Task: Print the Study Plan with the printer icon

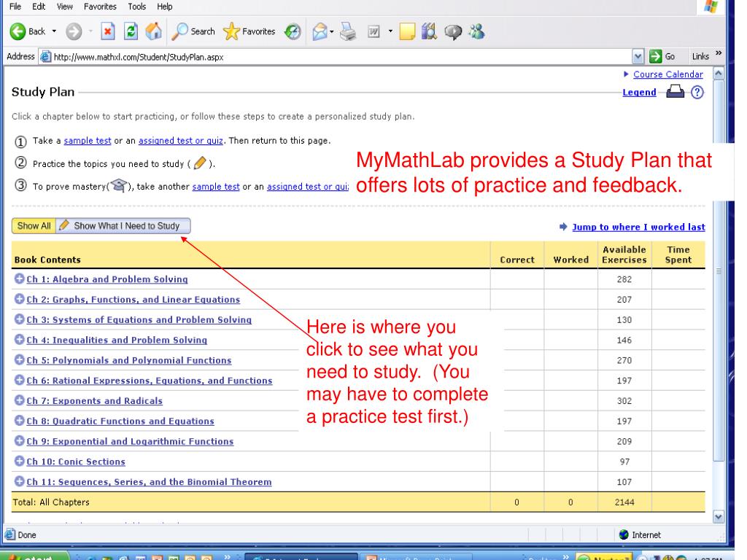Action: click(x=675, y=91)
